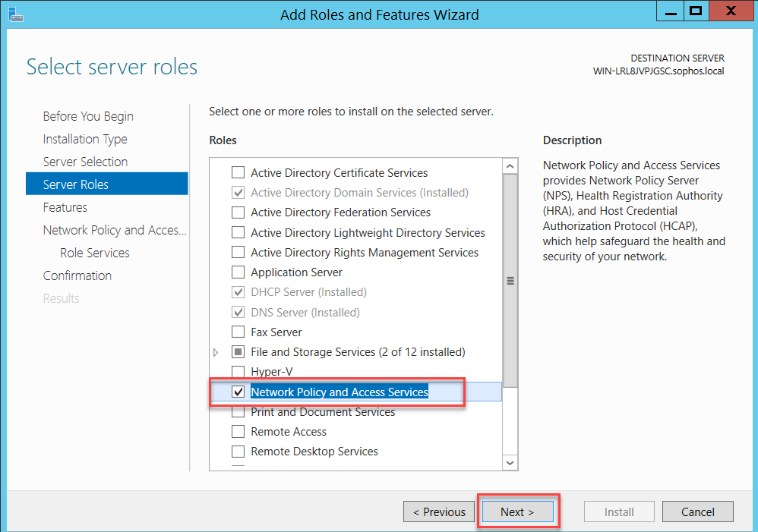Cancel the wizard
The width and height of the screenshot is (758, 532).
[x=697, y=512]
